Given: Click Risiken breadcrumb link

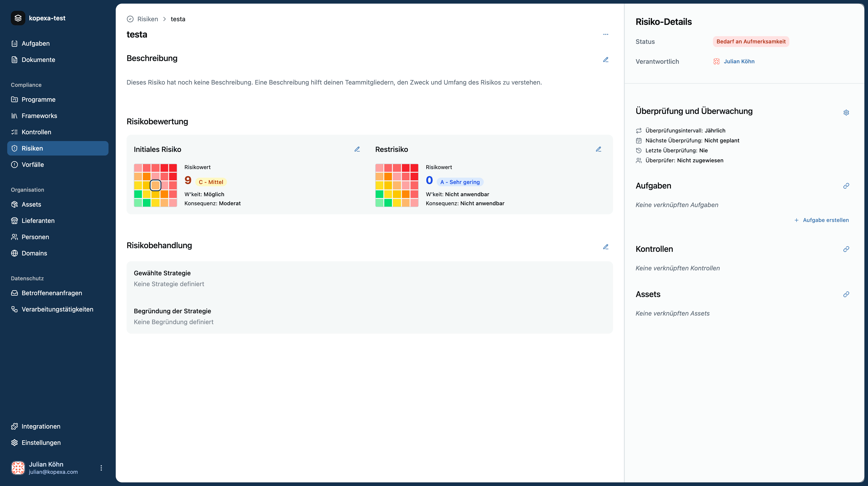Looking at the screenshot, I should [x=148, y=19].
